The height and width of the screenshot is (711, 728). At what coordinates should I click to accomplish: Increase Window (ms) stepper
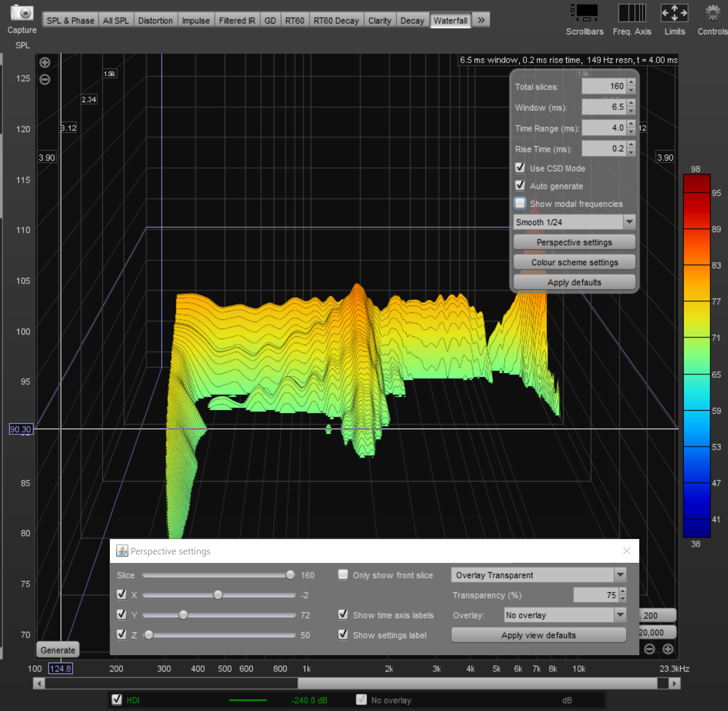click(631, 103)
